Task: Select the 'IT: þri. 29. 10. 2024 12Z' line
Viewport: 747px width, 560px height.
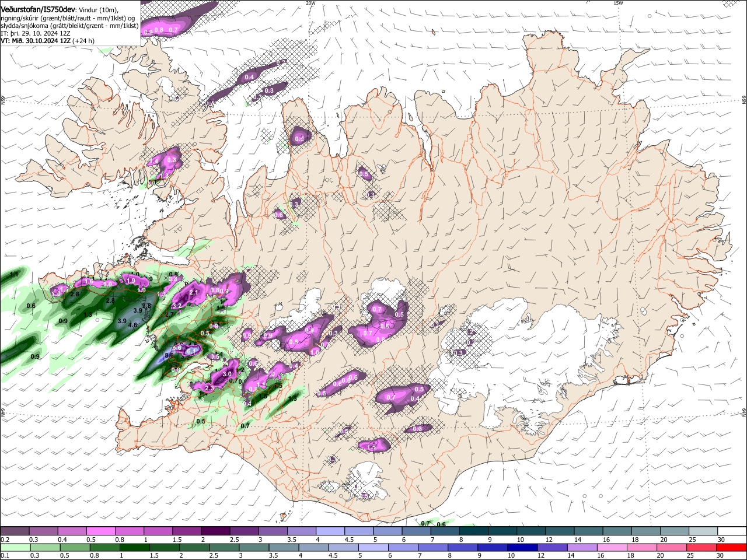Action: (36, 33)
